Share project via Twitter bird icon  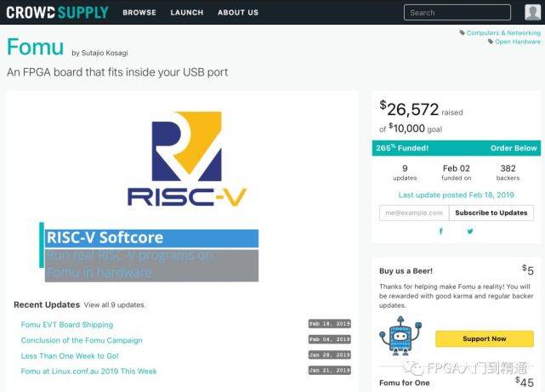(x=470, y=231)
